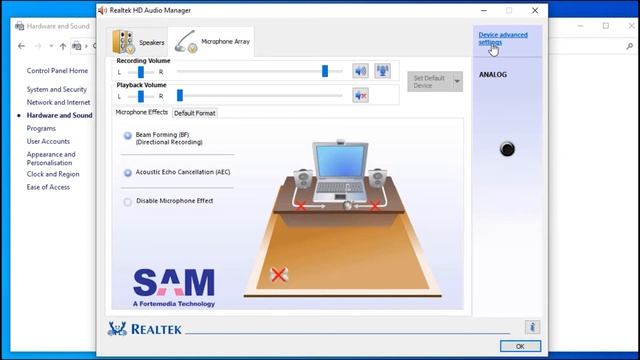Maximize the Hardware and Sound background window
640x360 pixels.
[x=606, y=26]
